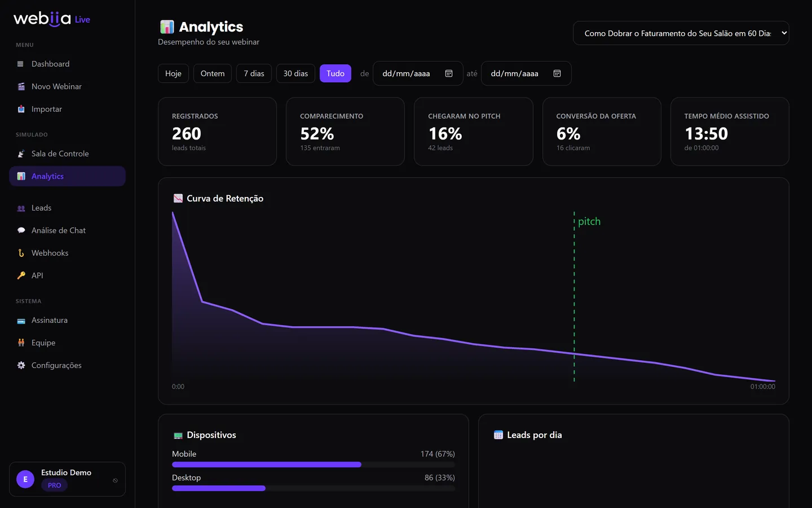Click the '01:00:00' chart axis label
The height and width of the screenshot is (508, 812).
point(763,387)
